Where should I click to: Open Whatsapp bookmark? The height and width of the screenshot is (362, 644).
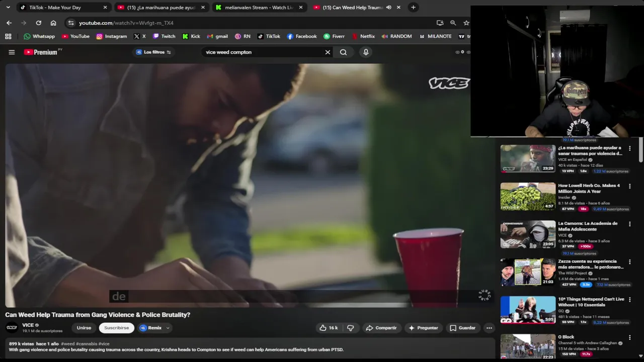tap(39, 36)
